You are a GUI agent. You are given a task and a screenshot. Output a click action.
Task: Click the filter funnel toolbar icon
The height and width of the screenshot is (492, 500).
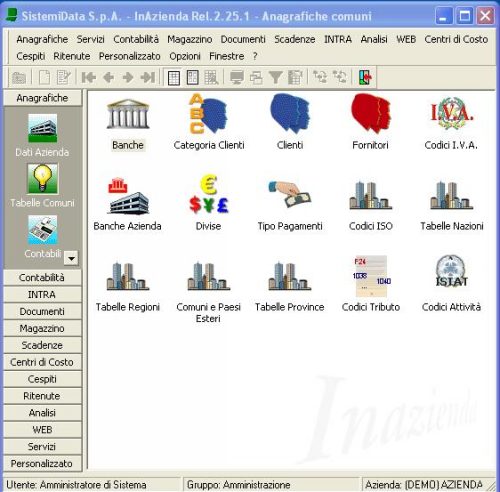275,77
